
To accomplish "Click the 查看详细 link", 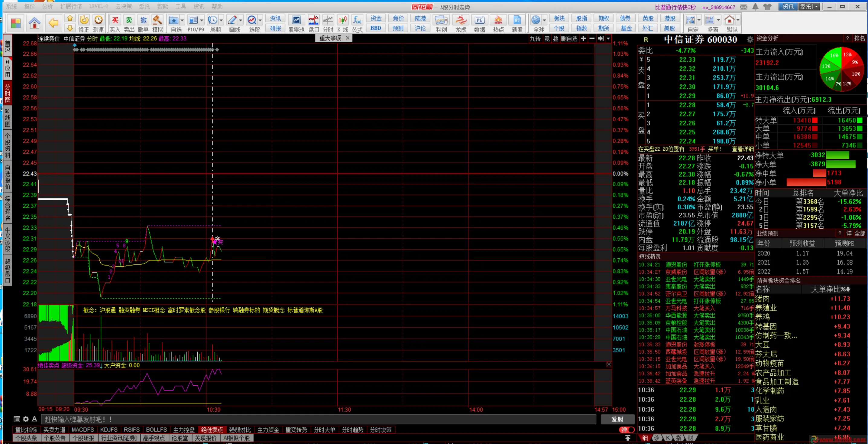I will coord(743,149).
